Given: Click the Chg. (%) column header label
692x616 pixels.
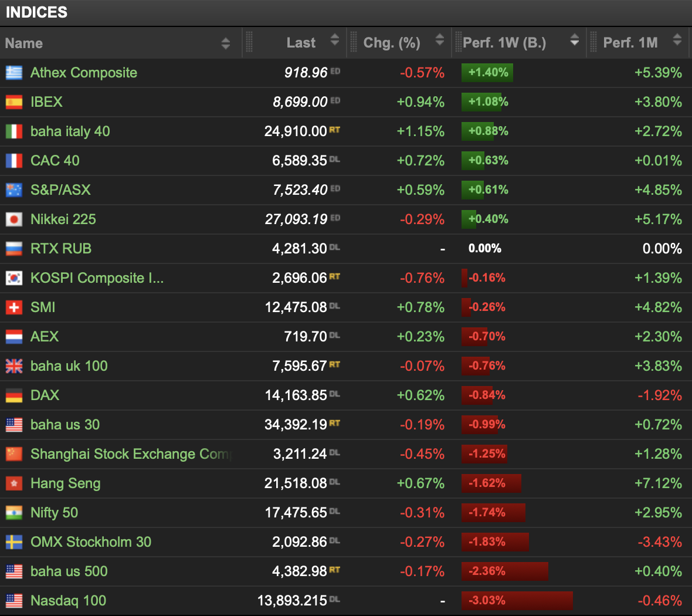Looking at the screenshot, I should pos(392,43).
